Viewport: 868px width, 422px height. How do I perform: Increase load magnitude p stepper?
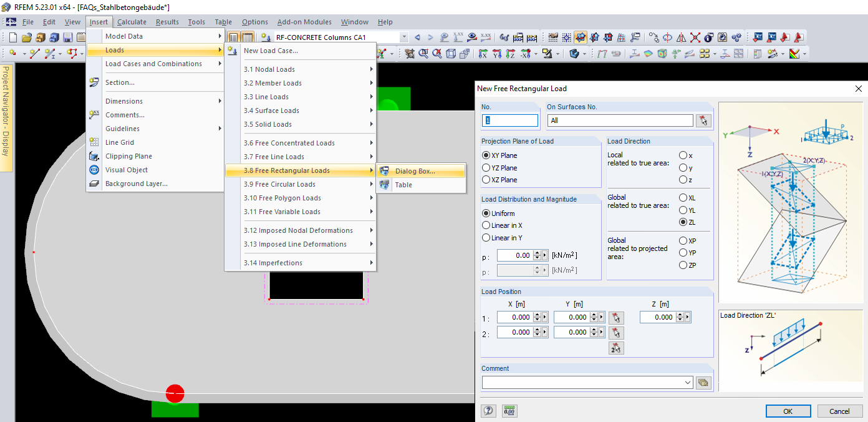click(x=537, y=253)
